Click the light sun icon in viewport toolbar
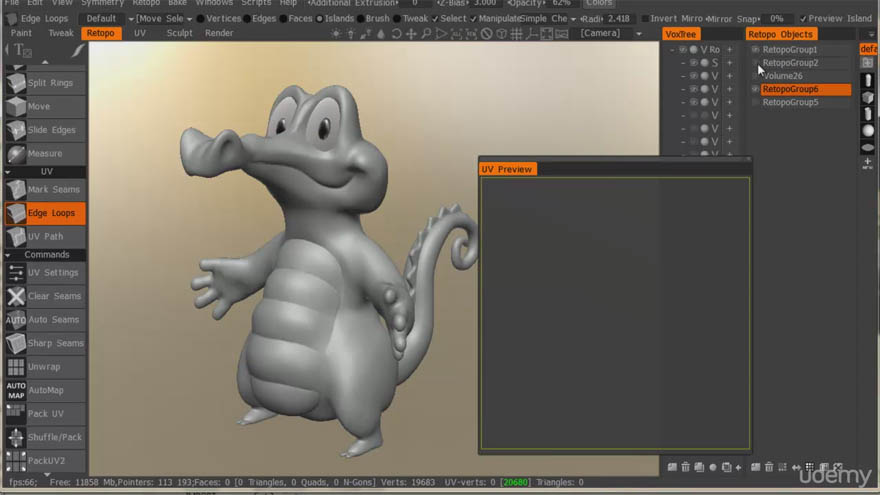 336,34
